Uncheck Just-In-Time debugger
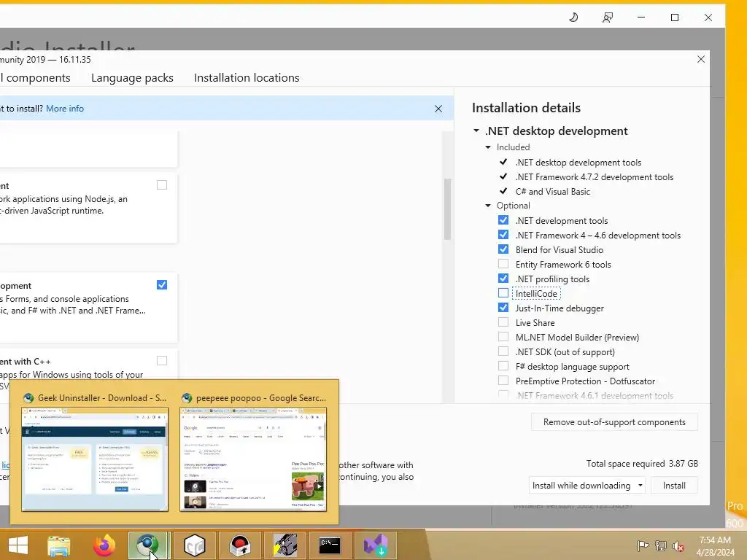Viewport: 747px width, 560px height. pyautogui.click(x=503, y=308)
